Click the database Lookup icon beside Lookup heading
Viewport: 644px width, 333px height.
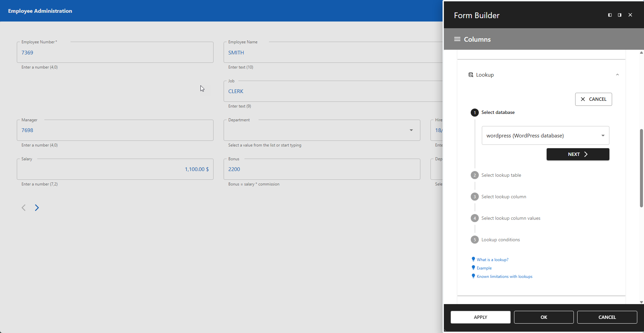point(471,75)
